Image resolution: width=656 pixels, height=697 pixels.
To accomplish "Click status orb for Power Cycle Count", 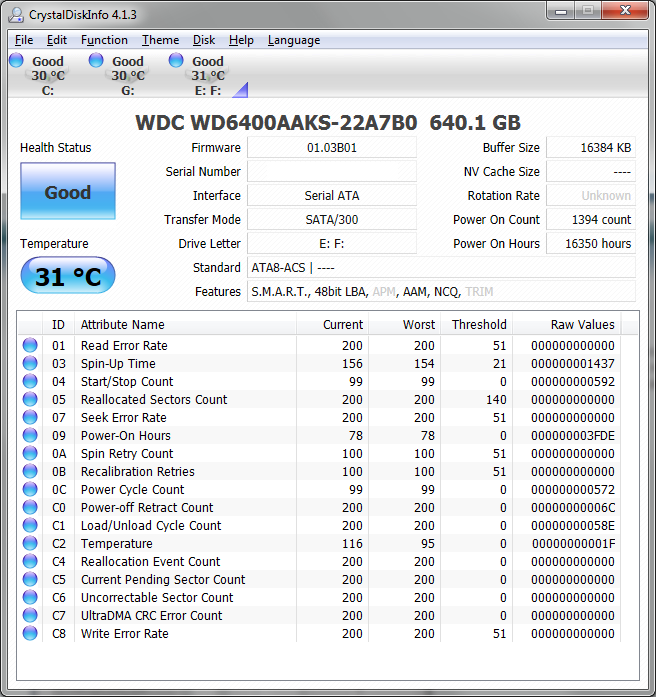I will click(30, 489).
